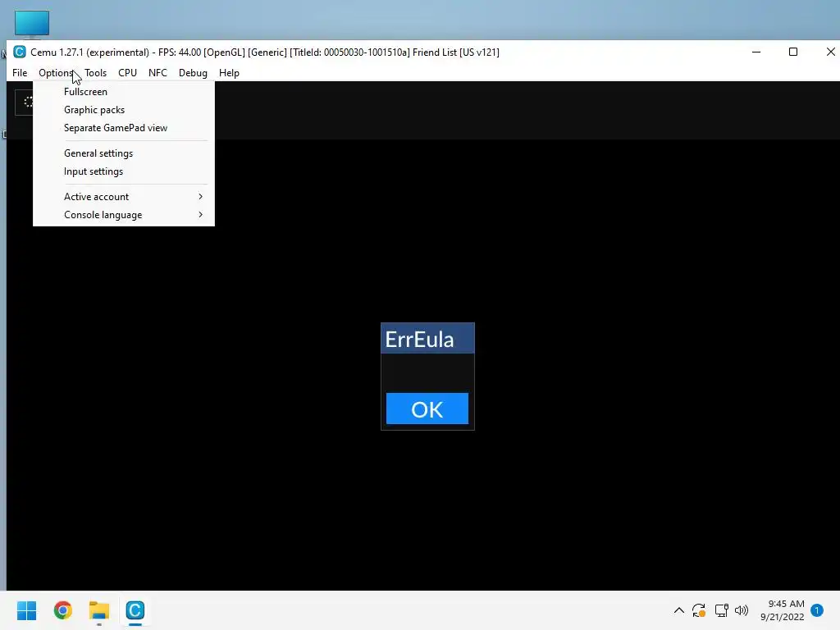Close the Options menu in menu bar
Screen dimensions: 840x630
tap(56, 73)
